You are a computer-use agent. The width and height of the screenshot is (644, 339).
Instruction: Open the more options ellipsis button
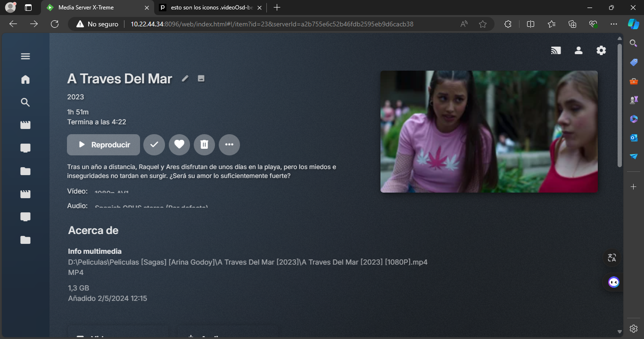tap(229, 145)
